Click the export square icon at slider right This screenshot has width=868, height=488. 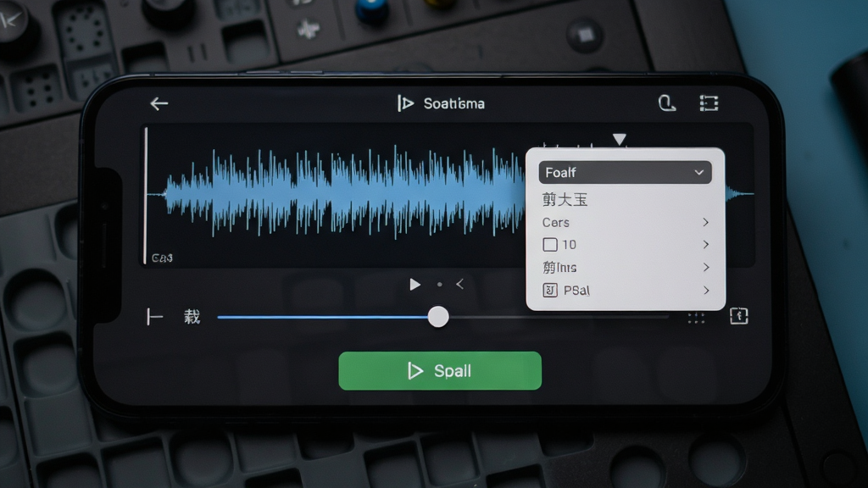click(739, 316)
